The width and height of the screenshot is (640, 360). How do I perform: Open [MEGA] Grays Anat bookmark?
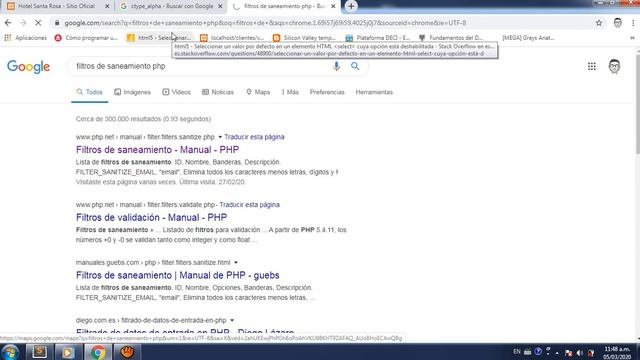click(x=528, y=38)
